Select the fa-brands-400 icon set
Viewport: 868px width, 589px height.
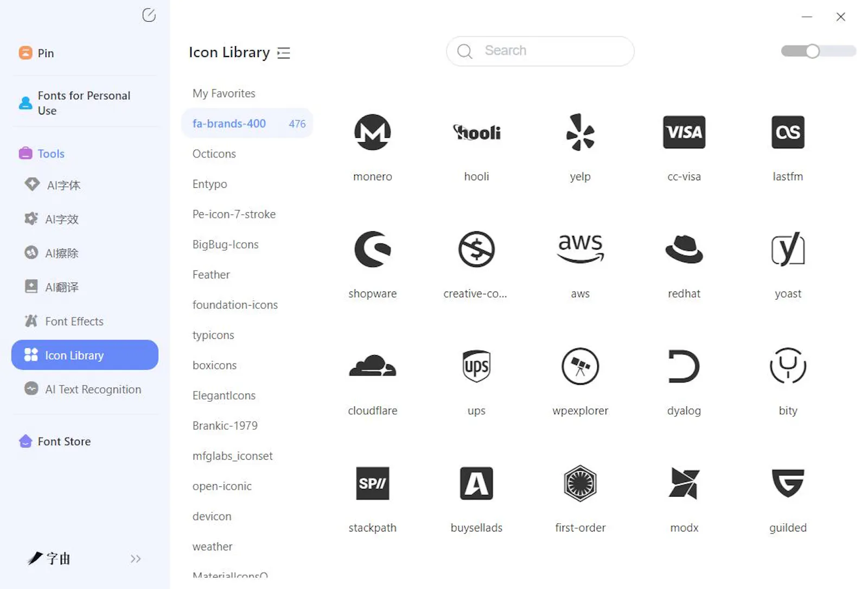247,123
